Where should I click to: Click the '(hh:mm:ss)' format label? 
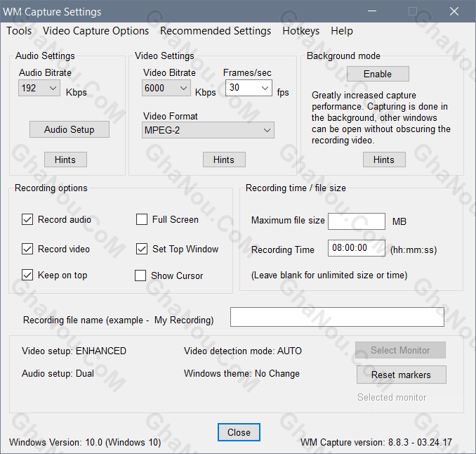pos(414,249)
